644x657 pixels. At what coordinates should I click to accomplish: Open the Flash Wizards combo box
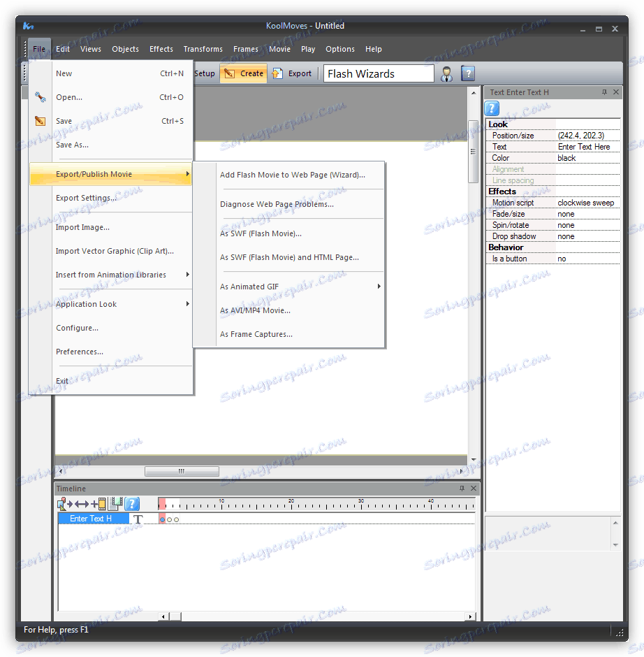pyautogui.click(x=379, y=74)
